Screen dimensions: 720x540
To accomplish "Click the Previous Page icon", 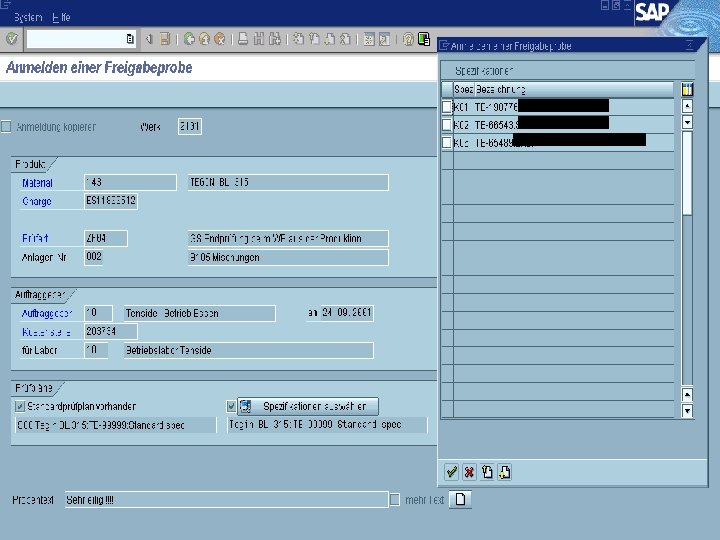I will point(314,39).
